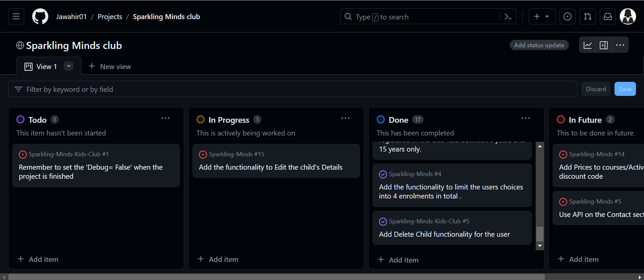Go to GitHub homepage via Octocat logo
This screenshot has width=644, height=280.
coord(40,16)
